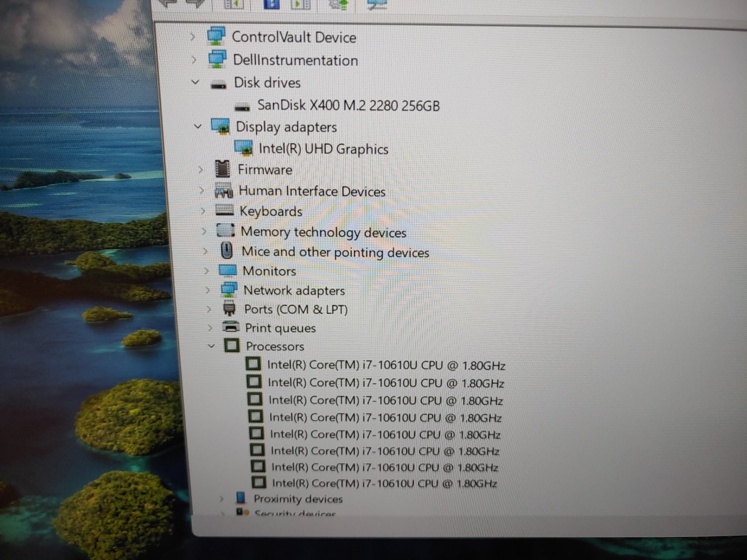Click the SanDisk X400 drive icon
The image size is (747, 560).
coord(242,107)
